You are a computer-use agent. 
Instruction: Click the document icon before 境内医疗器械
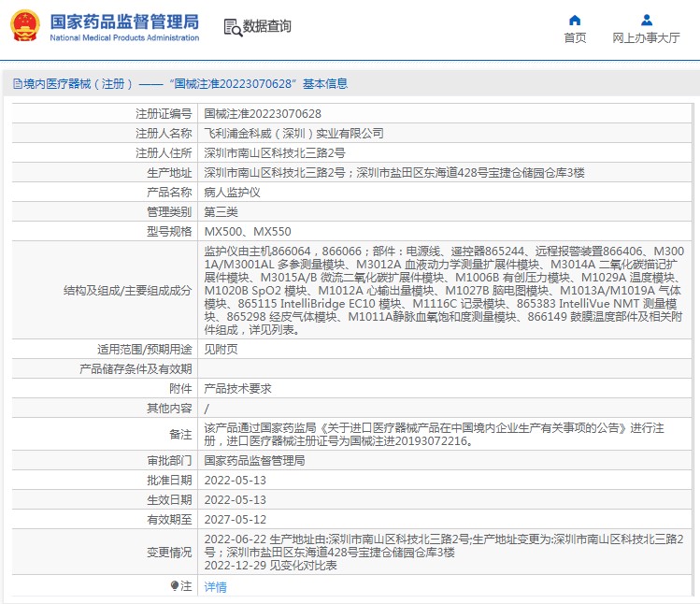pyautogui.click(x=17, y=84)
